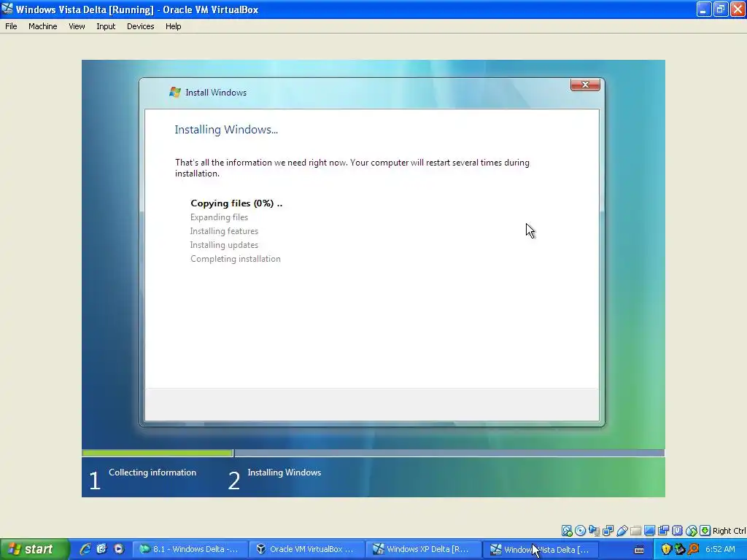Click the hard disk activity status icon

pyautogui.click(x=566, y=531)
